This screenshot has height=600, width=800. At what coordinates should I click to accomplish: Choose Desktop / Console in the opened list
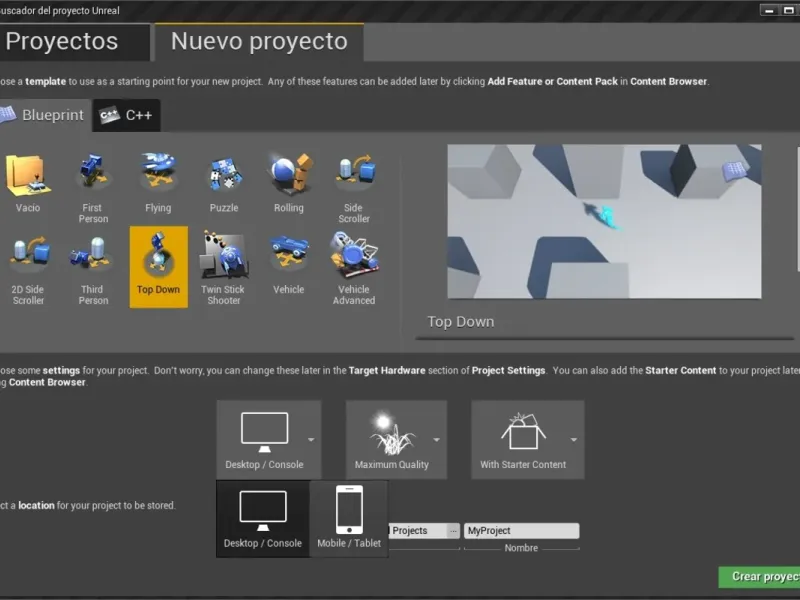pos(263,519)
